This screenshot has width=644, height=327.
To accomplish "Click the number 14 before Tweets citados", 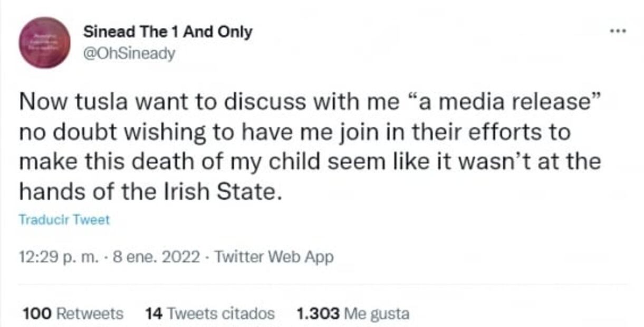I will tap(152, 314).
